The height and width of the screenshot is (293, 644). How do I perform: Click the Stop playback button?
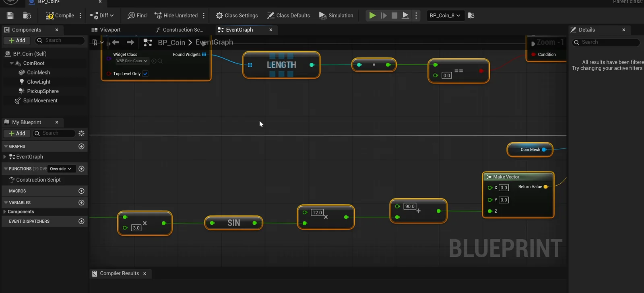(394, 16)
